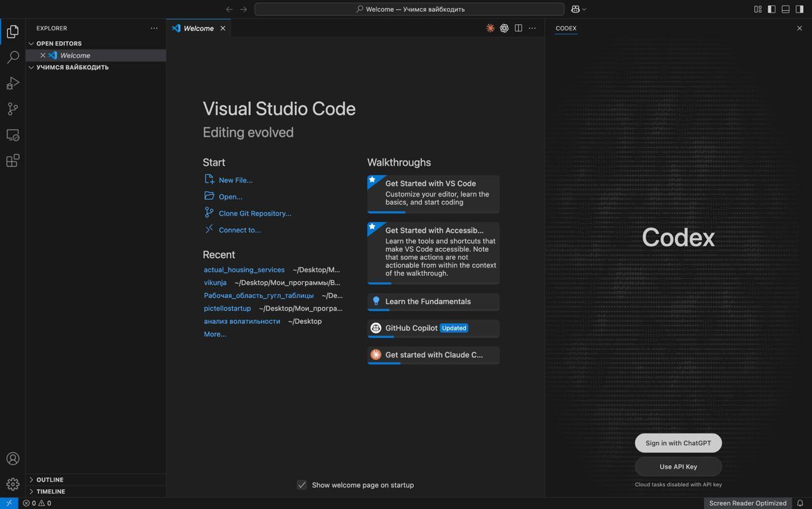Open the Accounts menu icon
Viewport: 812px width, 509px height.
tap(13, 458)
